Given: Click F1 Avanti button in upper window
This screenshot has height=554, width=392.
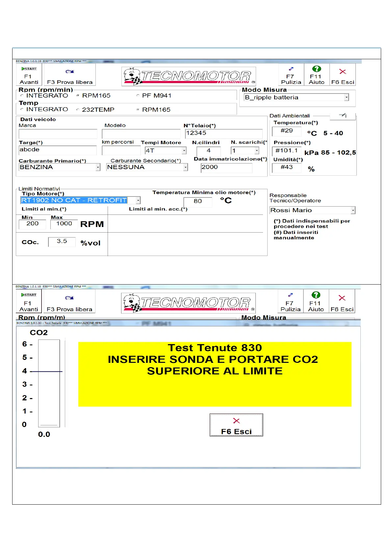Looking at the screenshot, I should tap(29, 75).
